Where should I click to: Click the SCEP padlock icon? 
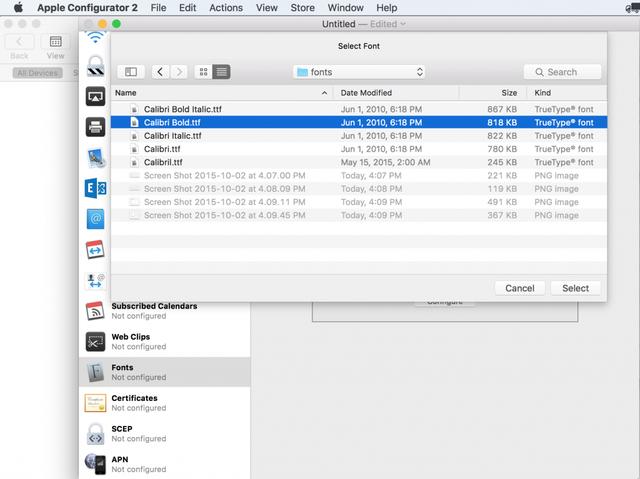point(95,433)
